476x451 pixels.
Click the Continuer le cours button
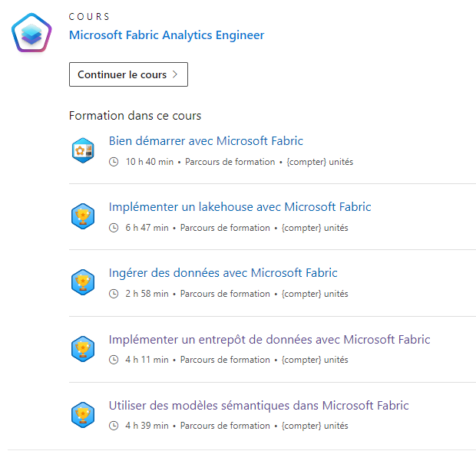(128, 74)
